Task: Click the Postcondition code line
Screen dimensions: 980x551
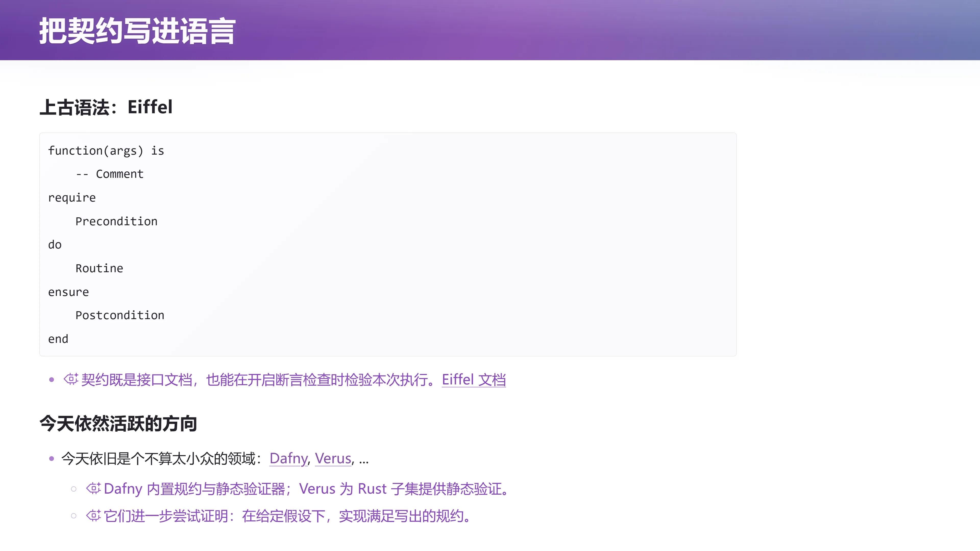Action: 120,315
